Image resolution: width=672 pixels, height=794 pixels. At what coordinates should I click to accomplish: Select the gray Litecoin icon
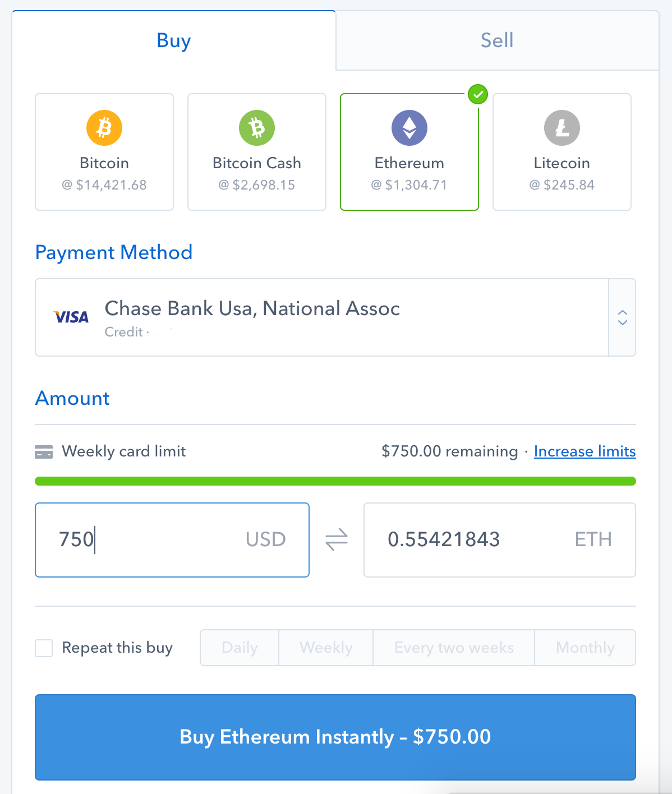click(x=562, y=127)
